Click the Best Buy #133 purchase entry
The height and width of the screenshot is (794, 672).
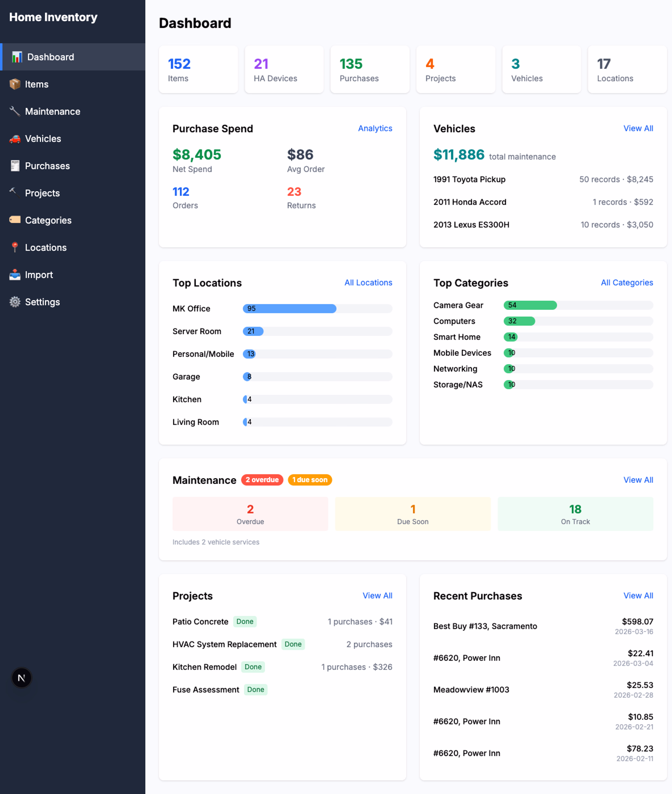tap(485, 626)
